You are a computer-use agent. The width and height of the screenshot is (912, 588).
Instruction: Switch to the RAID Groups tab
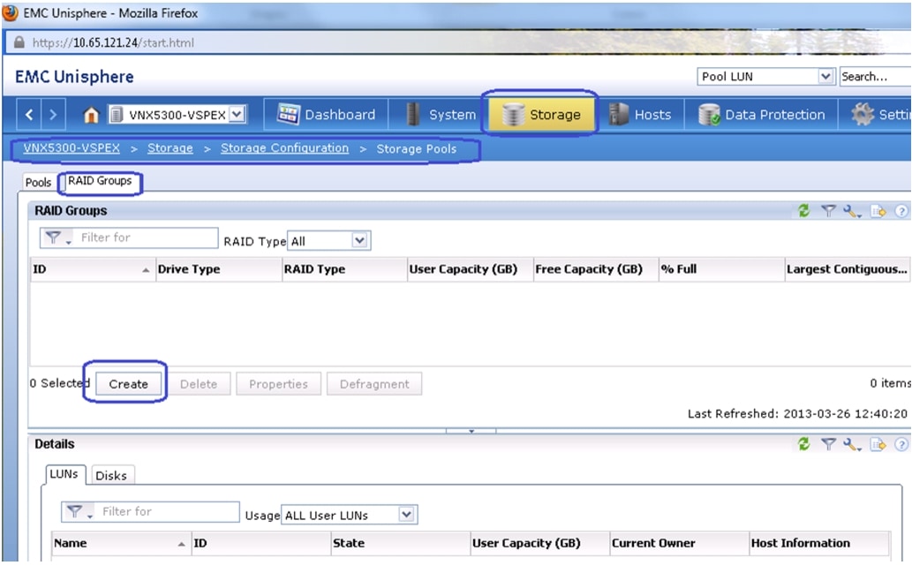pyautogui.click(x=100, y=181)
